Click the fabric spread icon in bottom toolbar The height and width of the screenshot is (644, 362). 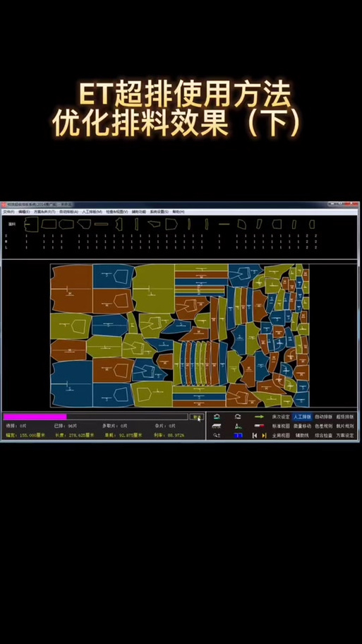click(x=217, y=426)
